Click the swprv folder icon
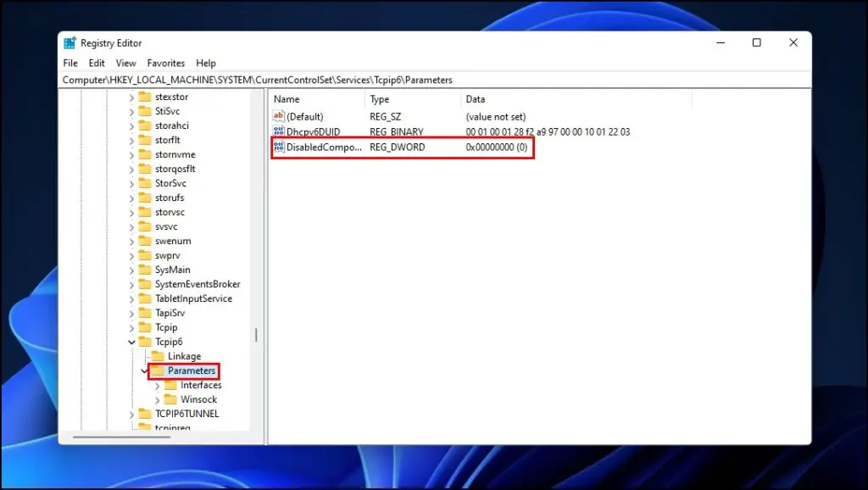This screenshot has height=490, width=868. 145,254
